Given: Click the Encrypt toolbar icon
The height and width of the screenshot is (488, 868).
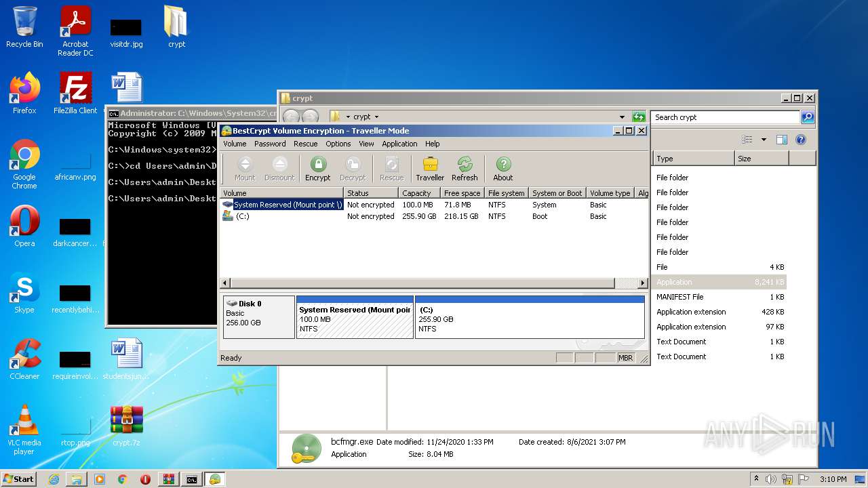Looking at the screenshot, I should 318,169.
